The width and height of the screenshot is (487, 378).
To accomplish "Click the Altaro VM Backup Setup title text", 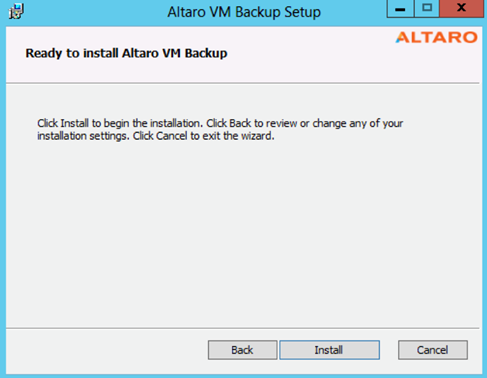I will pyautogui.click(x=244, y=12).
